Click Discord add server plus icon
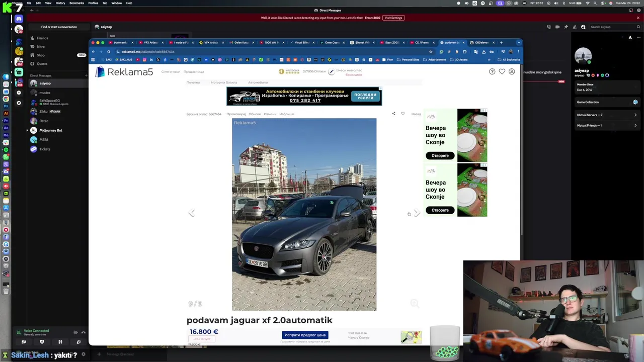The image size is (644, 362). pos(19,93)
